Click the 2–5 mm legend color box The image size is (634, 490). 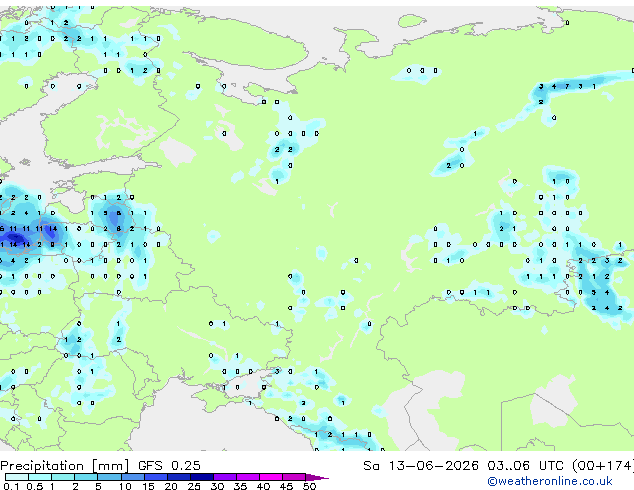86,477
